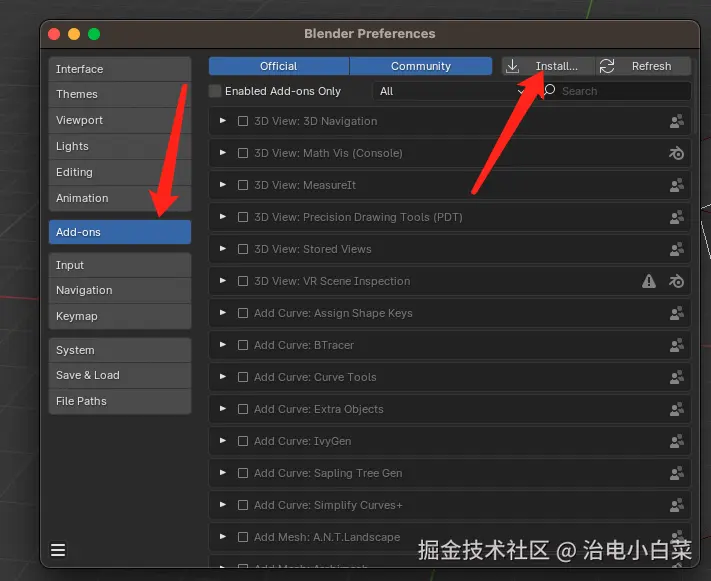Image resolution: width=711 pixels, height=581 pixels.
Task: Click Blender logo icon on Math Vis row
Action: coord(676,153)
